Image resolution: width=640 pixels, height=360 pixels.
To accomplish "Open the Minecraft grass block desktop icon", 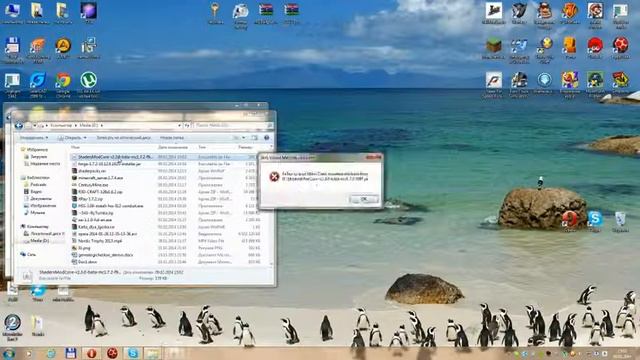I will pyautogui.click(x=493, y=46).
